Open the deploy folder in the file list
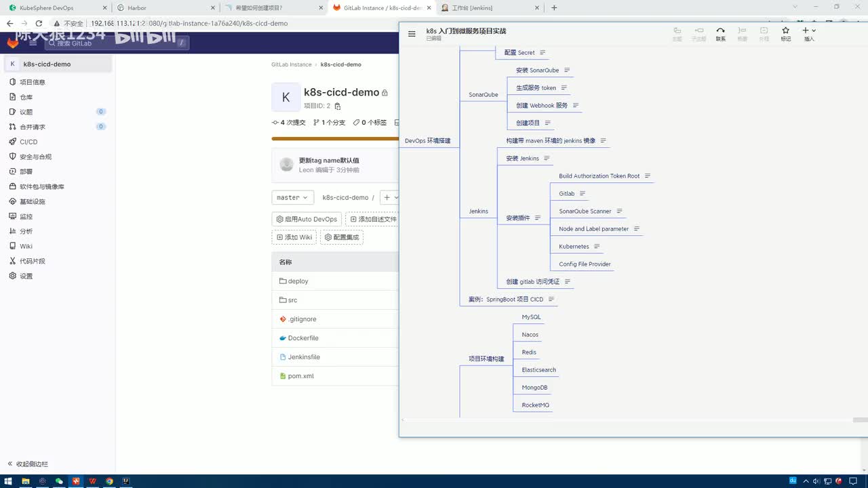The width and height of the screenshot is (868, 488). click(x=298, y=281)
